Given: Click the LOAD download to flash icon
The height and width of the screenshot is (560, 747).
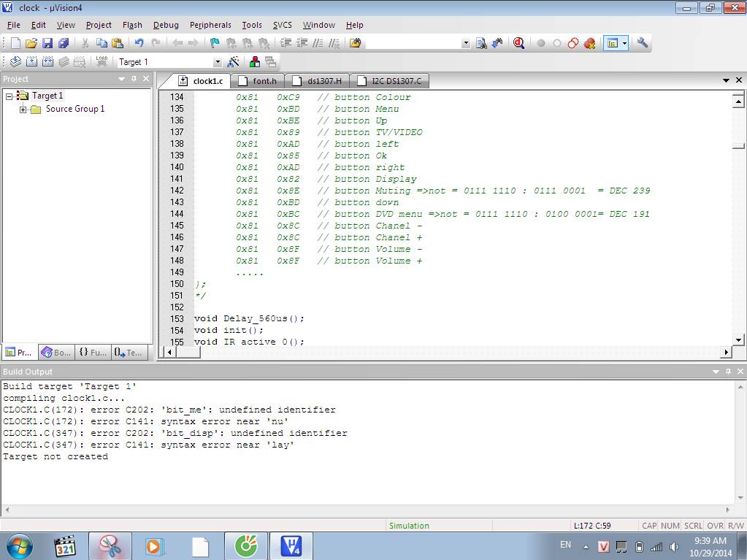Looking at the screenshot, I should tap(101, 62).
